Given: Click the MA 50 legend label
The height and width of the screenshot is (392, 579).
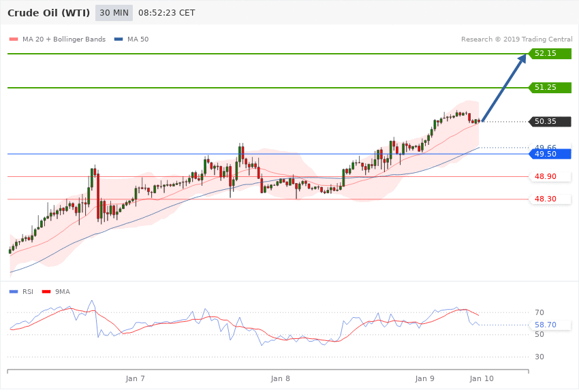Looking at the screenshot, I should coord(138,39).
